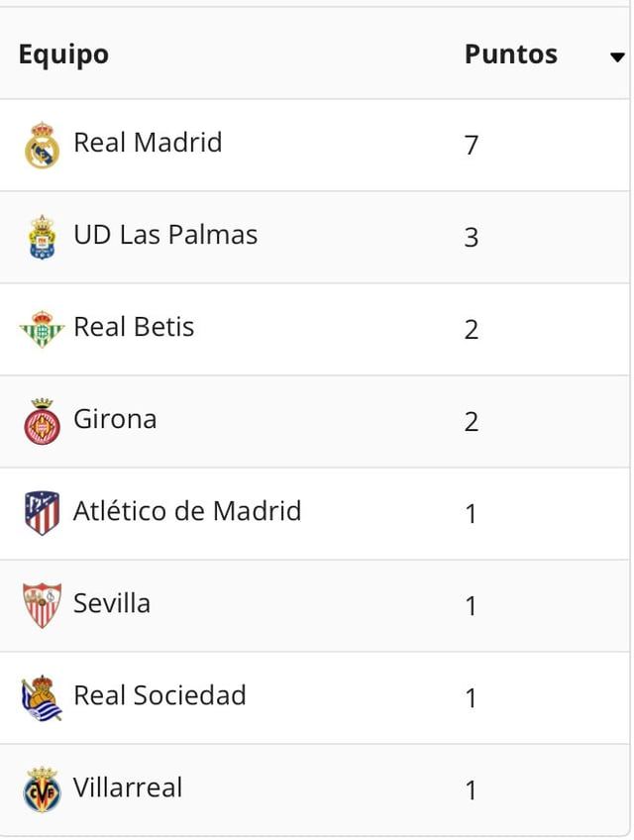Open the Girona team name
The width and height of the screenshot is (634, 840).
coord(115,419)
